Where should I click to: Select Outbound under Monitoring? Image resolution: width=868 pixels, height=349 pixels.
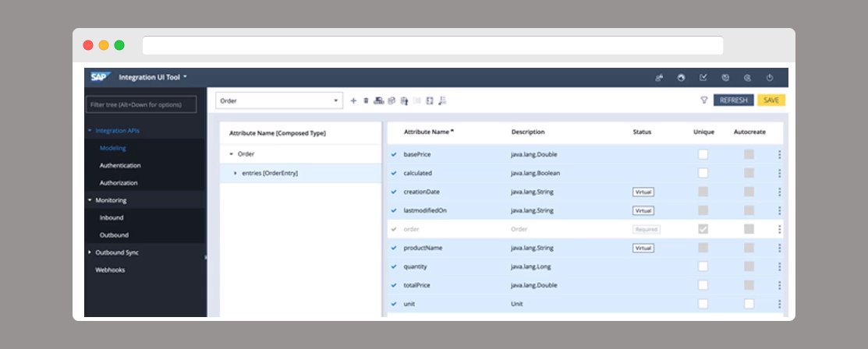point(114,235)
